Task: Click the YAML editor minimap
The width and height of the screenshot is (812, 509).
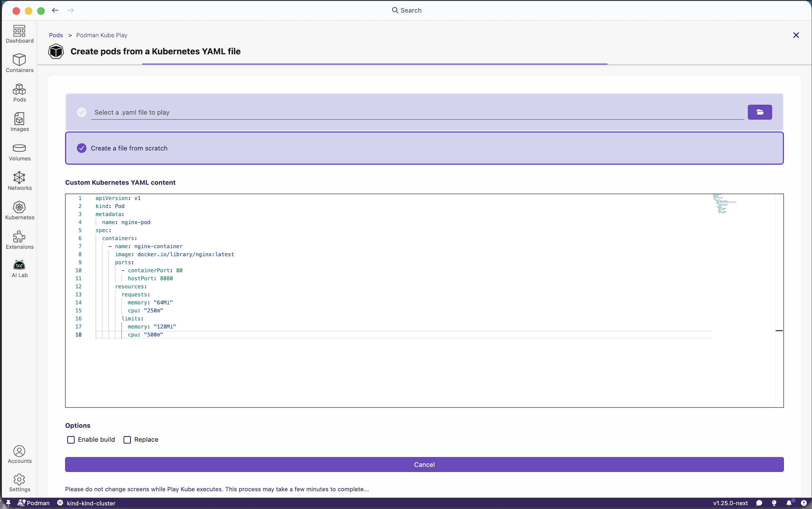Action: pos(724,204)
